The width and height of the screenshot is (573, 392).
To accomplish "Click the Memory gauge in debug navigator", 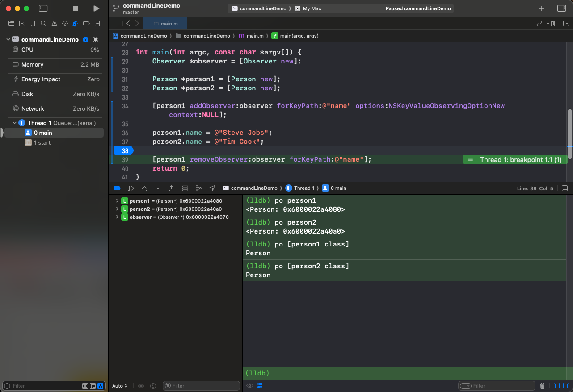I will (x=32, y=65).
